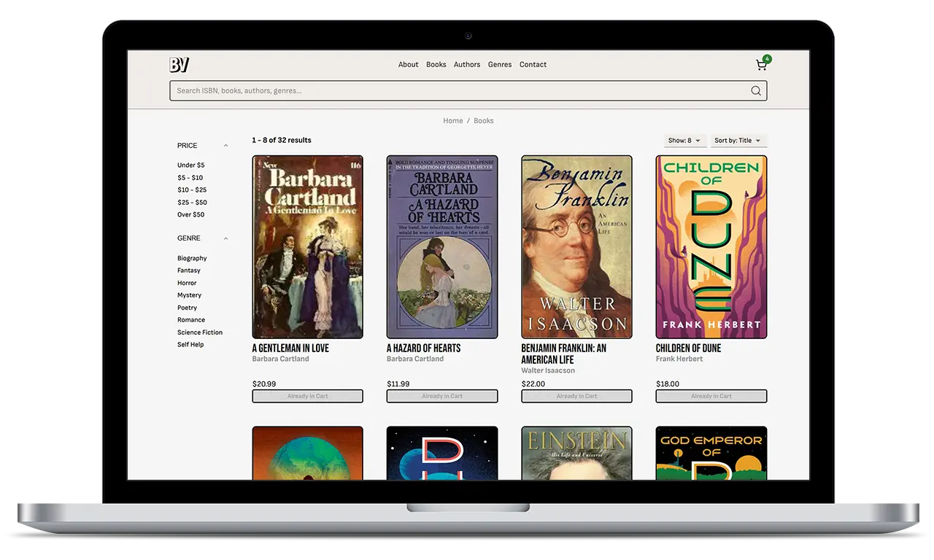The height and width of the screenshot is (560, 934).
Task: Click Already in Cart under $20.99
Action: (307, 397)
